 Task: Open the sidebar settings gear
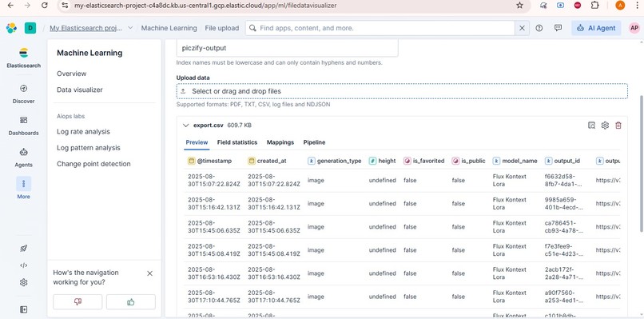tap(23, 282)
